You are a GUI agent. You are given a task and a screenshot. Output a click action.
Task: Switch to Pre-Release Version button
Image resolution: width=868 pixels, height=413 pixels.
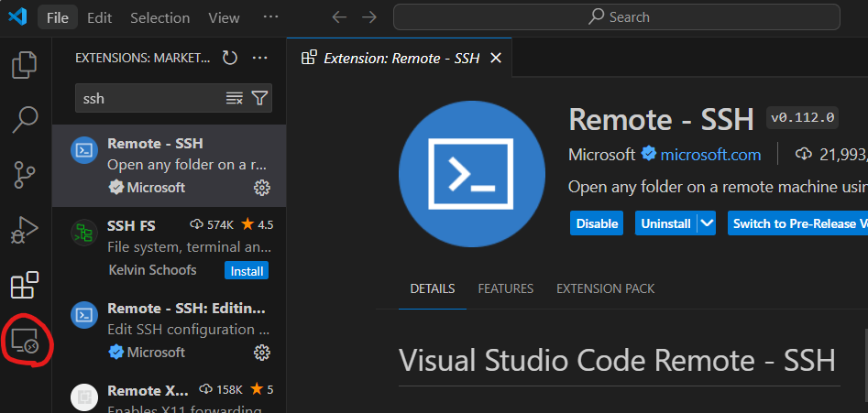pos(797,223)
